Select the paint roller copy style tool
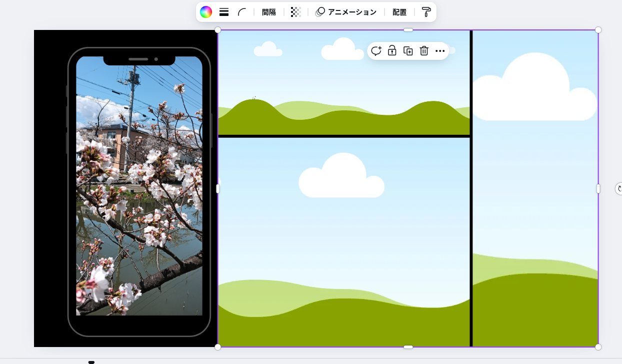The height and width of the screenshot is (364, 622). 426,12
